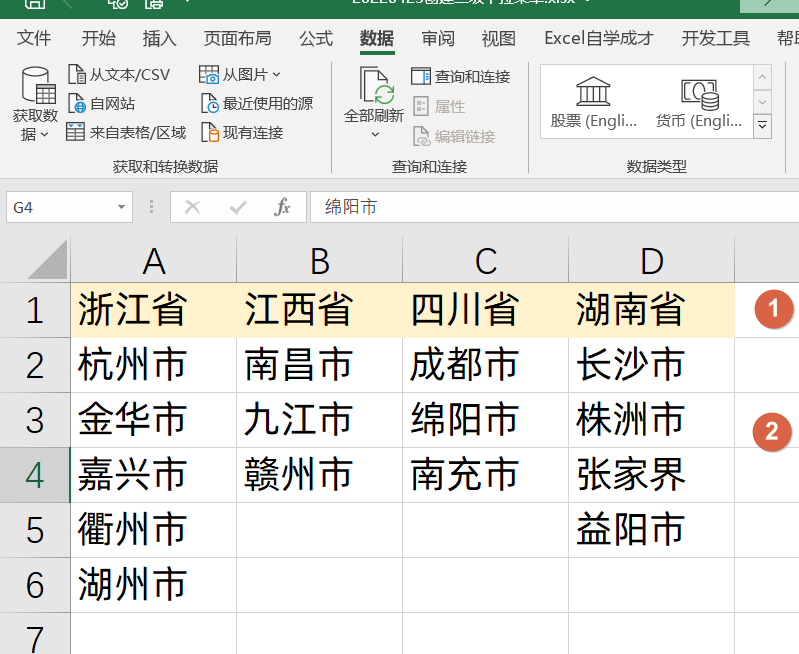Select cell containing 杭州市
The image size is (799, 654).
pyautogui.click(x=154, y=365)
